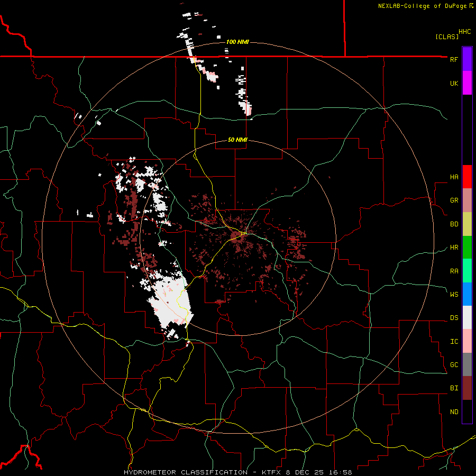This screenshot has width=476, height=476.
Task: Click the 'GR' legend label
Action: 454,200
